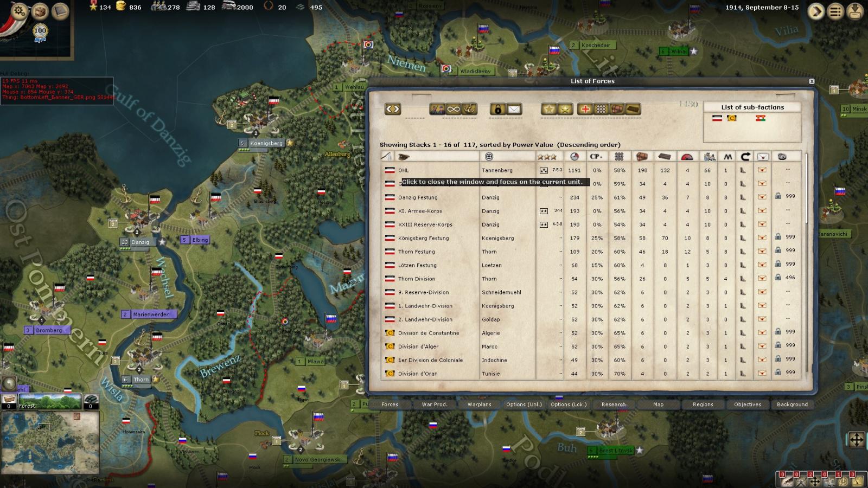Open the main menu list icon
Viewport: 868px width, 488px height.
coord(836,11)
